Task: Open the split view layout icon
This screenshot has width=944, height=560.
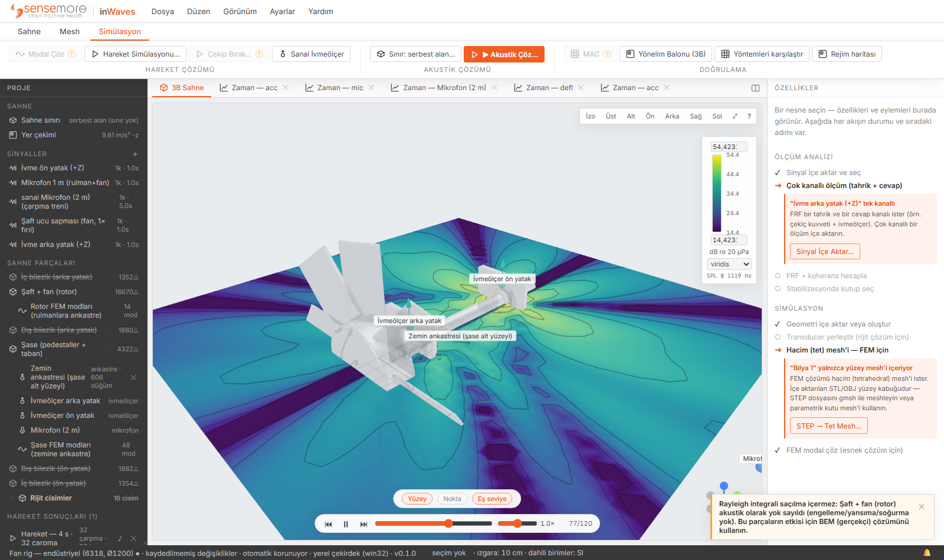Action: tap(755, 88)
